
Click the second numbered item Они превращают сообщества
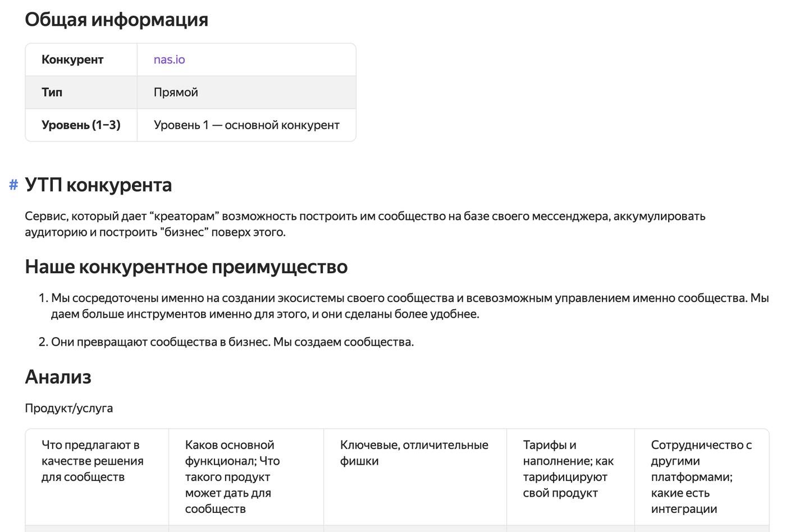click(232, 342)
